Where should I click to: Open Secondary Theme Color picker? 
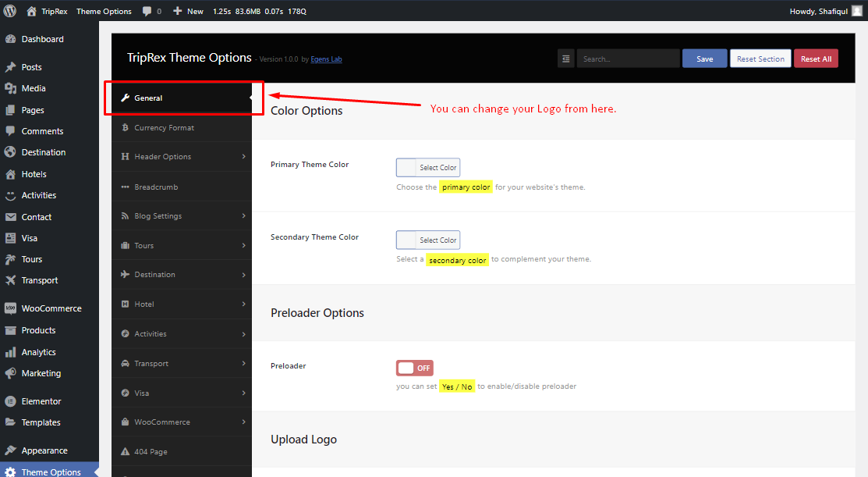428,240
